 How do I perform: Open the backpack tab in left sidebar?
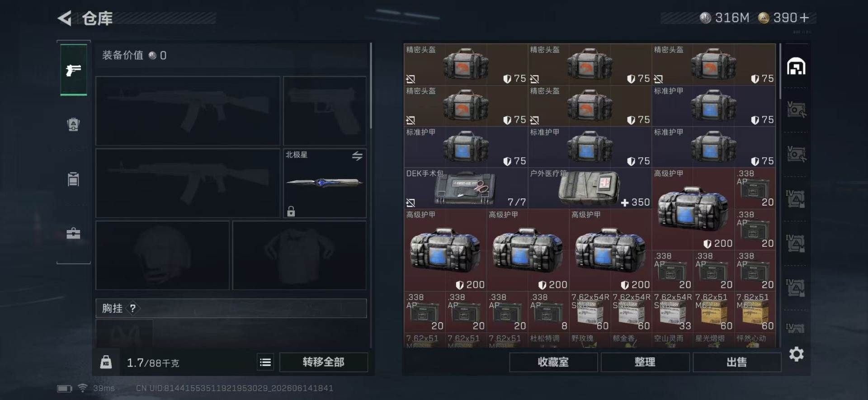[x=73, y=124]
